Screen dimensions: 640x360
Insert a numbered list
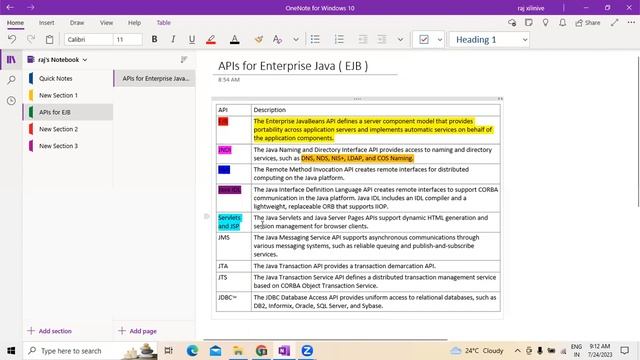point(339,39)
